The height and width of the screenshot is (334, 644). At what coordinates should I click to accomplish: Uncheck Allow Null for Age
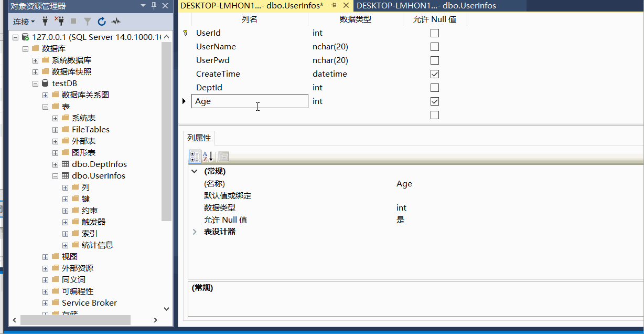tap(435, 101)
